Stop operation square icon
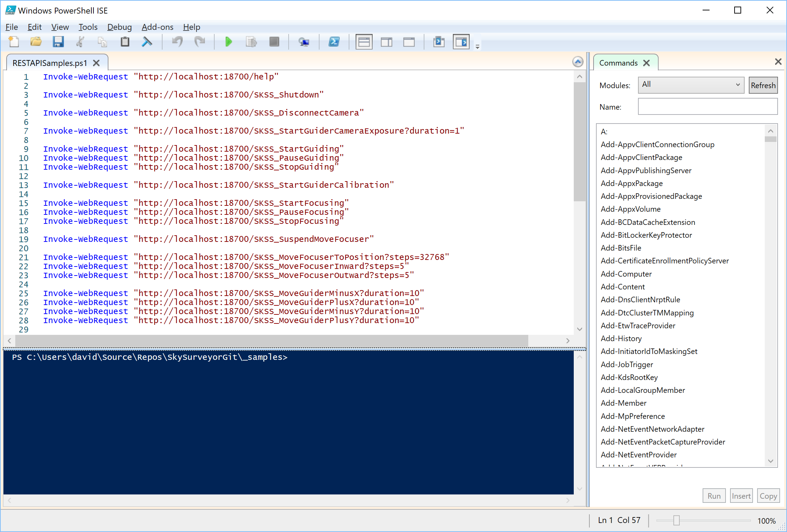This screenshot has height=532, width=787. tap(274, 42)
